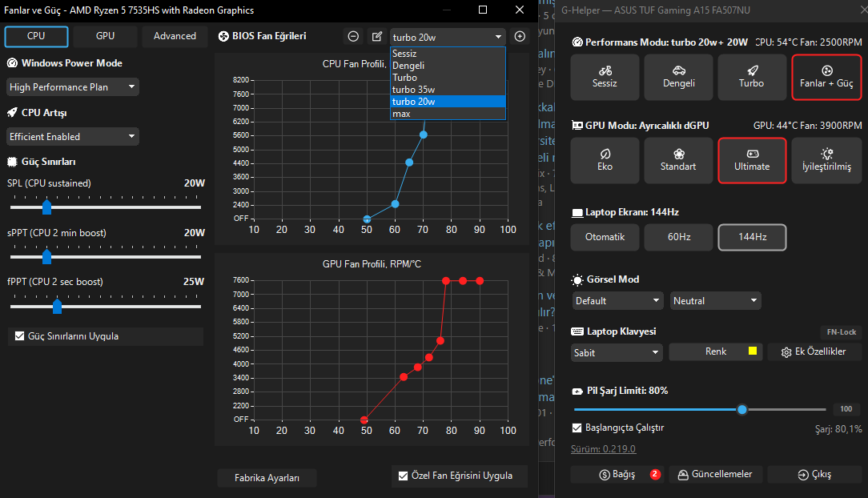Click the battery limit value 100 field

[846, 409]
